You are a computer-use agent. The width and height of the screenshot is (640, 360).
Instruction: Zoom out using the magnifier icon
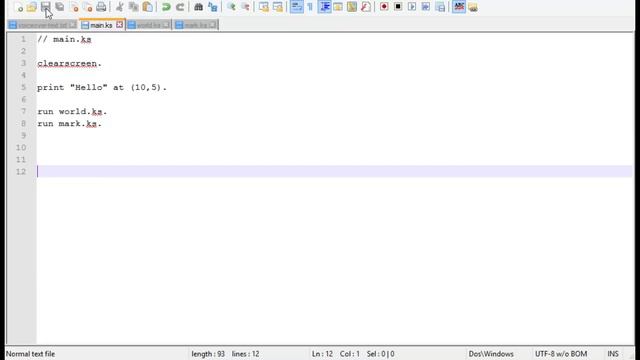pos(245,7)
